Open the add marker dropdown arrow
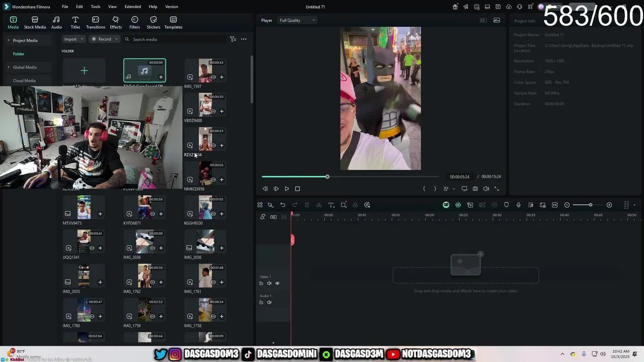Viewport: 644px width, 362px height. point(454,189)
